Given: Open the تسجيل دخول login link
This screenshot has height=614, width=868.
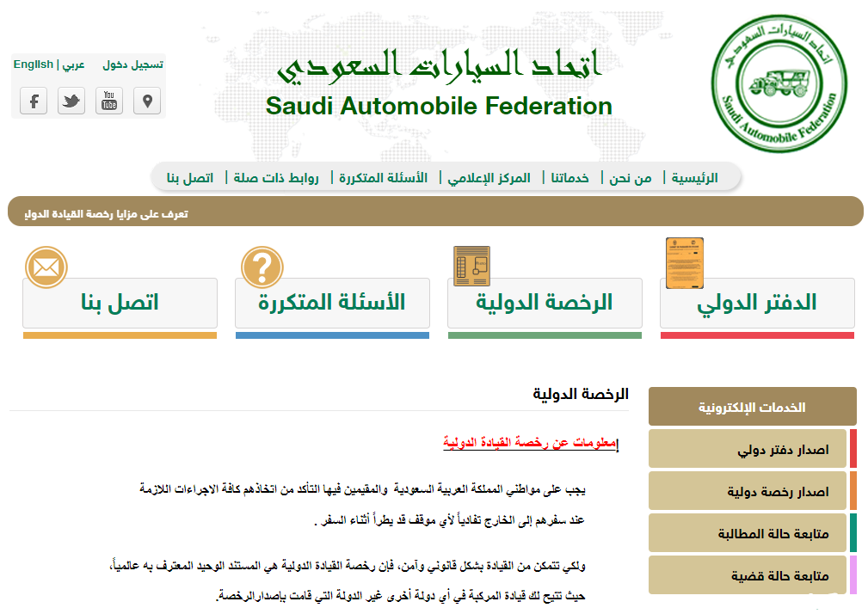Looking at the screenshot, I should coord(132,64).
